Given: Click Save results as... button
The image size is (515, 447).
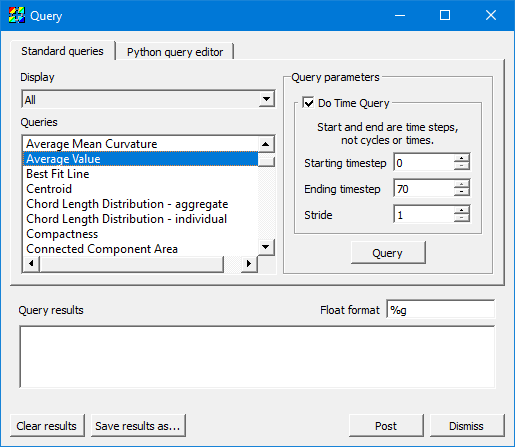Looking at the screenshot, I should (x=138, y=426).
